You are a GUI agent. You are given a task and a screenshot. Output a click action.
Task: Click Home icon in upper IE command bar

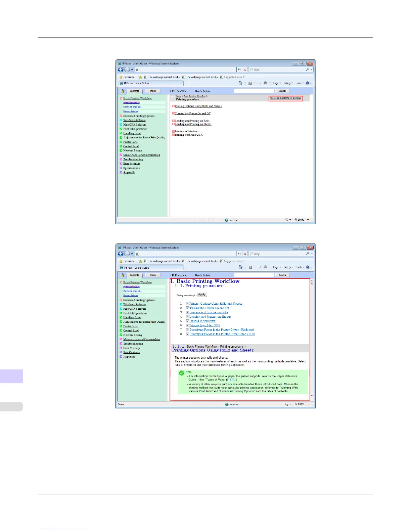pos(240,83)
